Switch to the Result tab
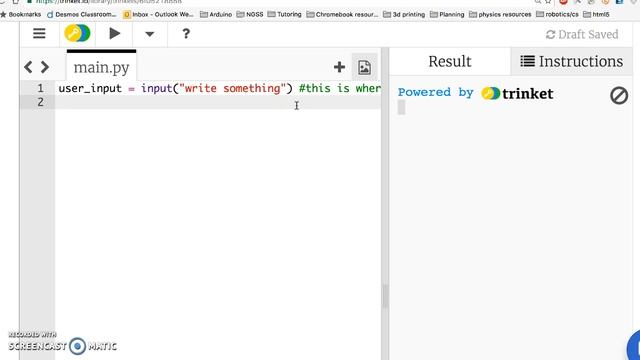This screenshot has height=360, width=640. click(450, 62)
